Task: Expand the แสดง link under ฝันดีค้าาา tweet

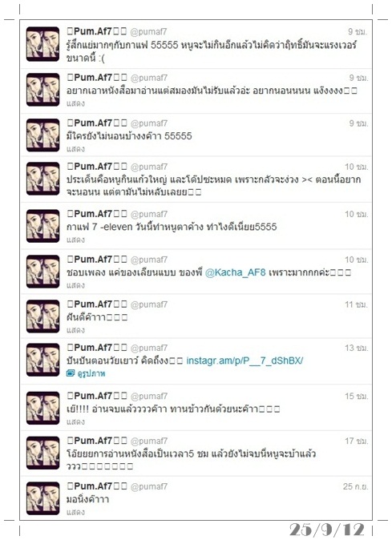Action: (75, 330)
